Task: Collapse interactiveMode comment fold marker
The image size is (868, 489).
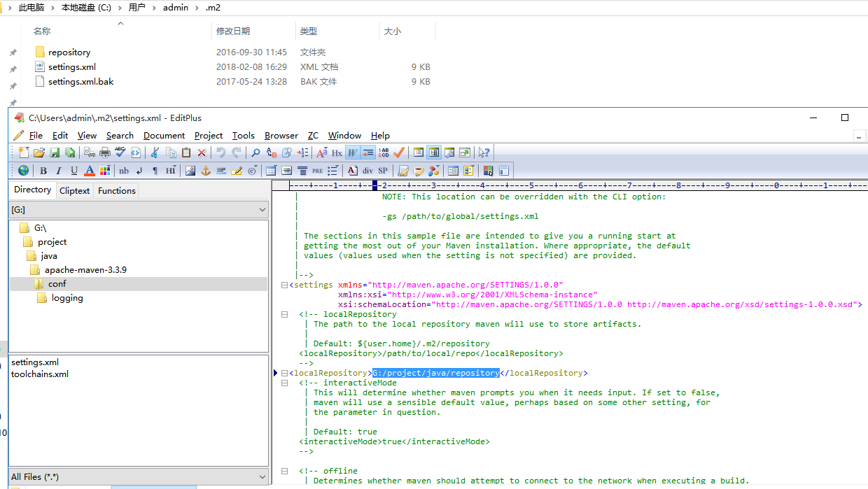Action: 284,383
